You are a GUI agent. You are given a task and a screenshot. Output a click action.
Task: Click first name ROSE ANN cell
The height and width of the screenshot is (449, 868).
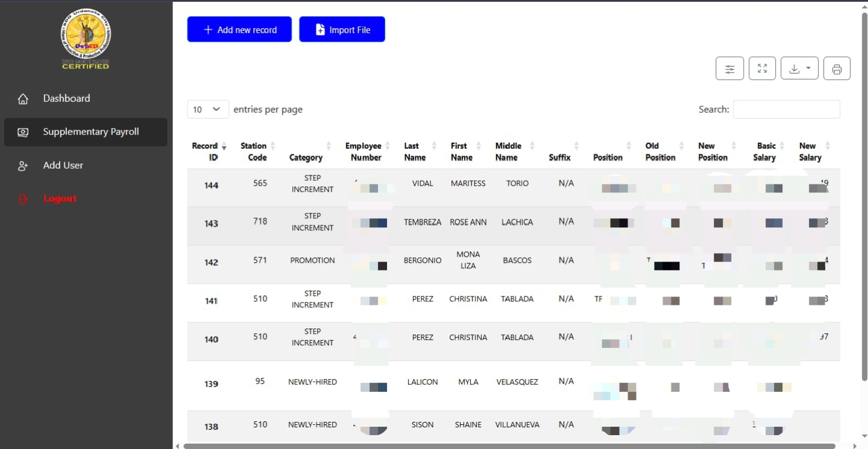click(468, 222)
